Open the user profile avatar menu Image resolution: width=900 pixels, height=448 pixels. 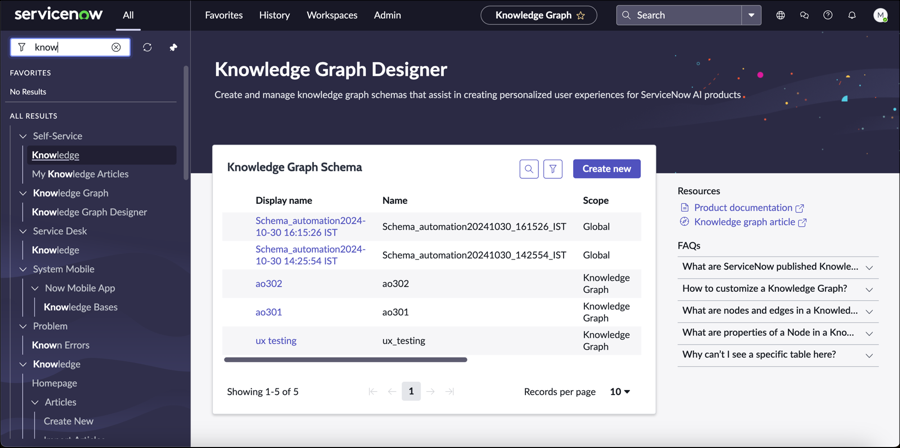880,15
